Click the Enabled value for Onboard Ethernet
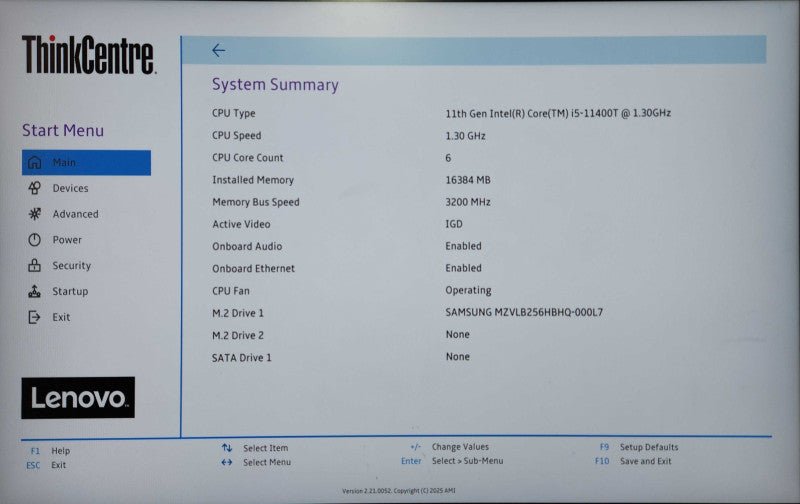The height and width of the screenshot is (504, 800). point(463,268)
